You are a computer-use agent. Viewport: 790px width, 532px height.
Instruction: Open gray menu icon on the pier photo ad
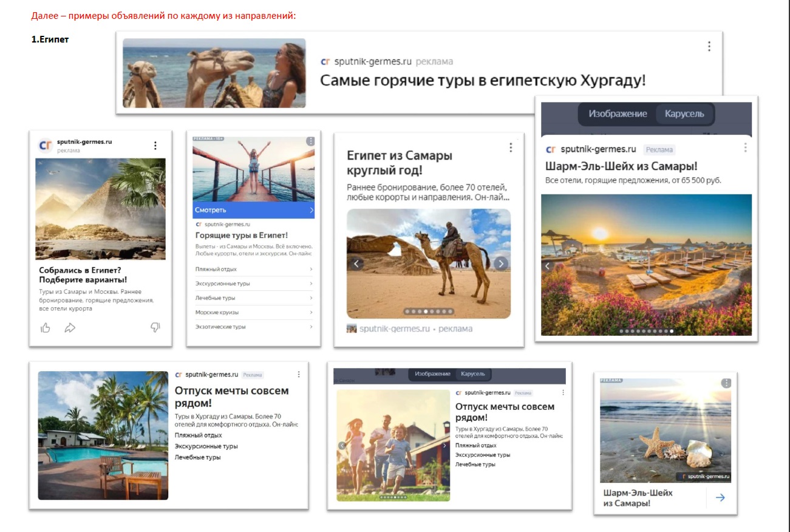pos(310,141)
